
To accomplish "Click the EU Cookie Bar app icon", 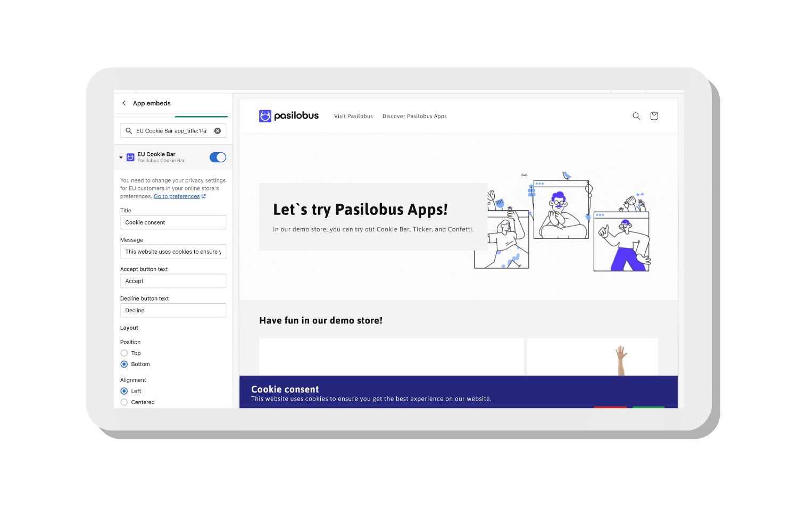I will coord(130,157).
